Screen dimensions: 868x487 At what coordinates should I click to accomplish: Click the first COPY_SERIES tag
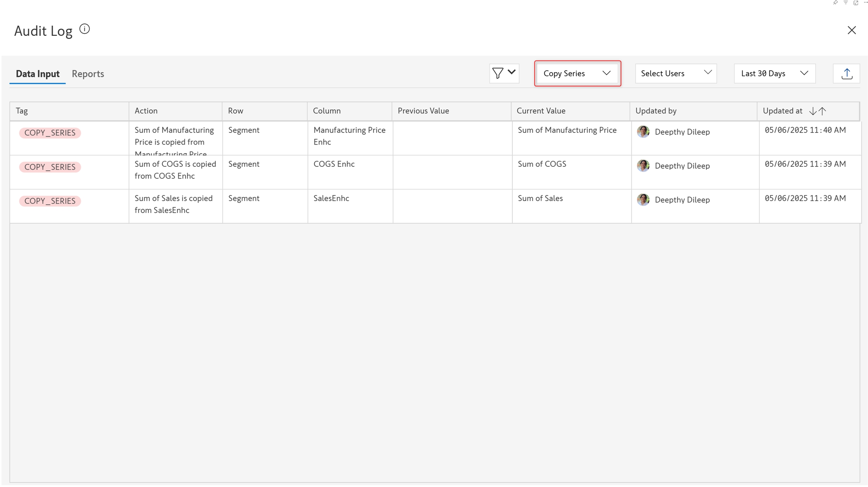coord(50,133)
